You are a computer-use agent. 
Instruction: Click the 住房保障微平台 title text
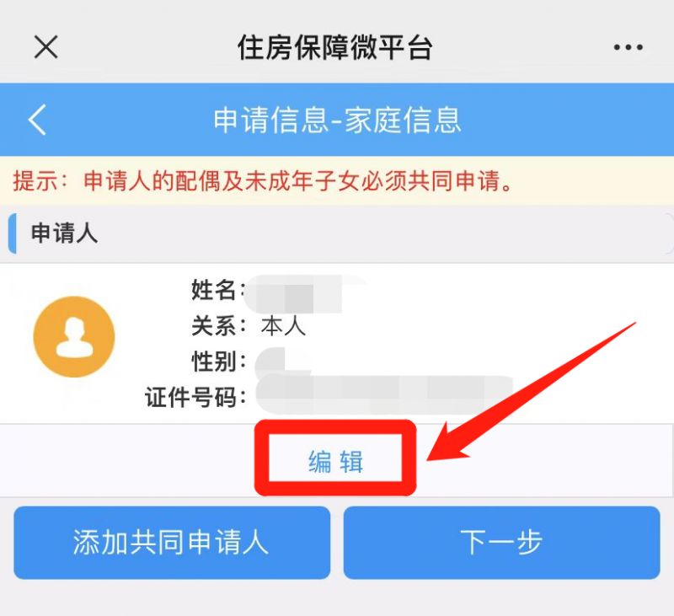[334, 47]
